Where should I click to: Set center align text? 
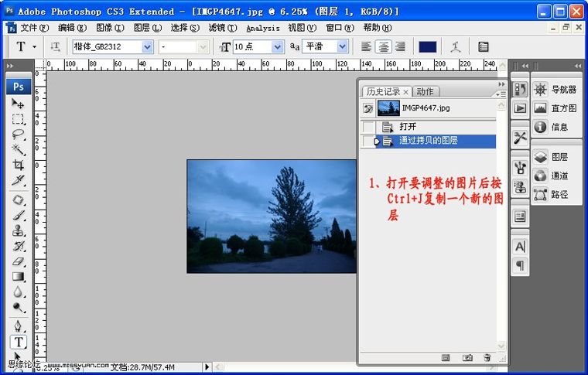(383, 47)
